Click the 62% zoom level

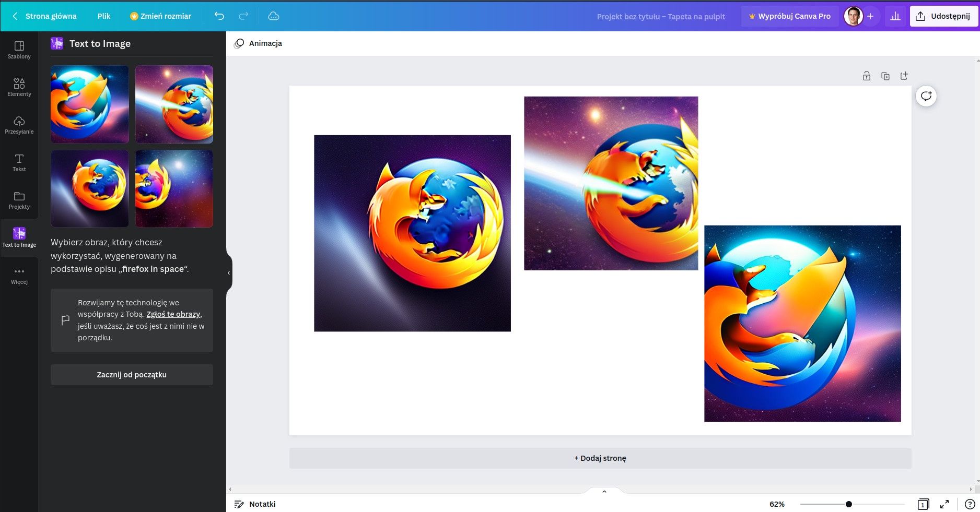pos(777,504)
